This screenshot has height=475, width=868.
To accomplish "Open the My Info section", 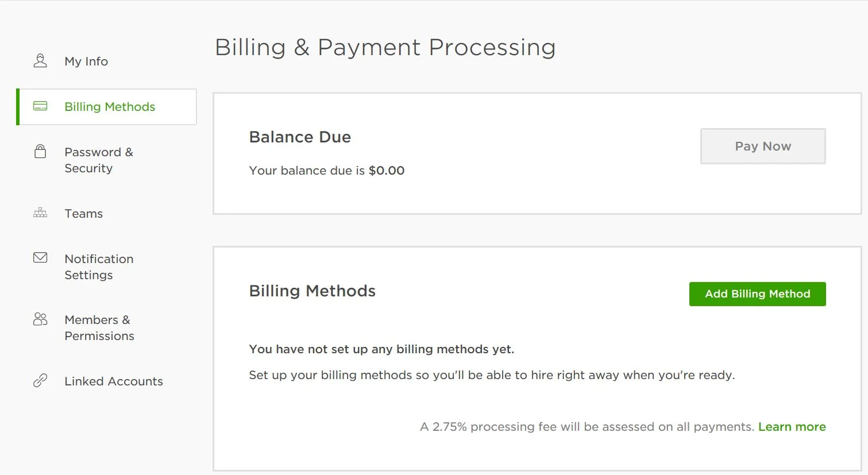I will click(86, 61).
